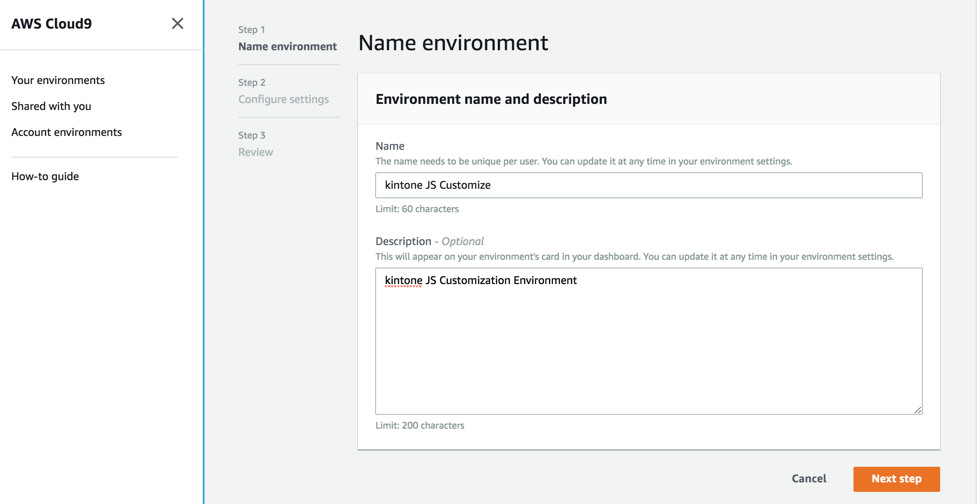Go to Account environments

(x=67, y=132)
